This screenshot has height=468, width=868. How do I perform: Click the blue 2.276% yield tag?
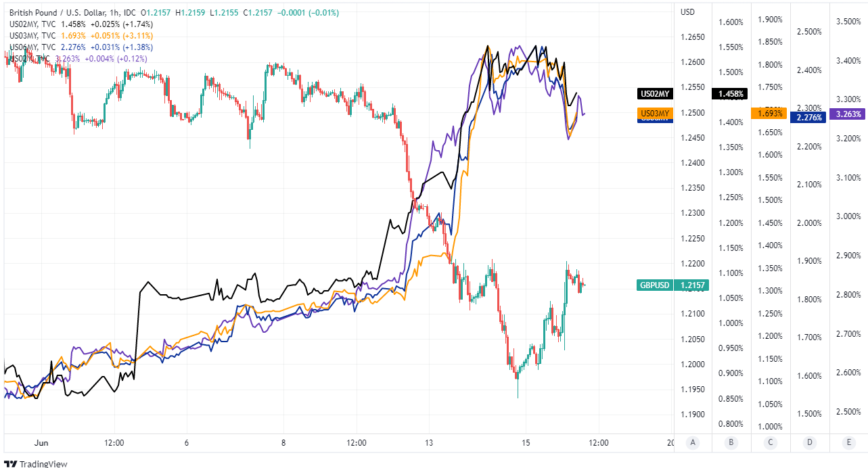[810, 117]
